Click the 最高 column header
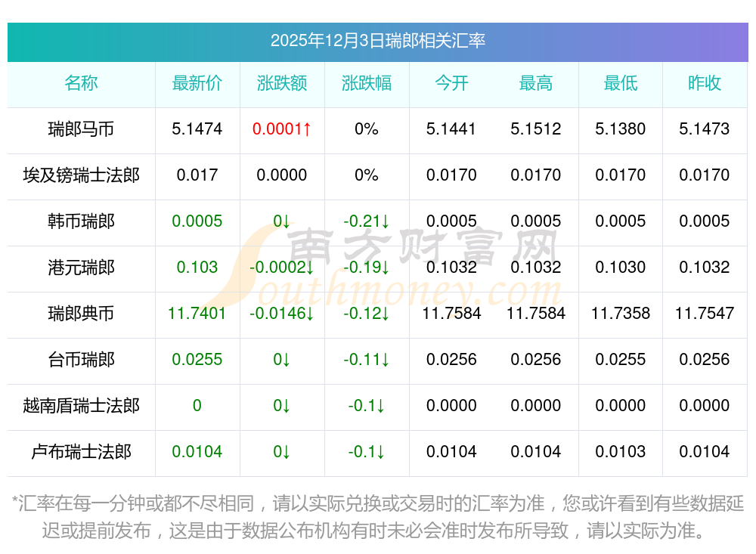The width and height of the screenshot is (756, 554). click(x=535, y=83)
